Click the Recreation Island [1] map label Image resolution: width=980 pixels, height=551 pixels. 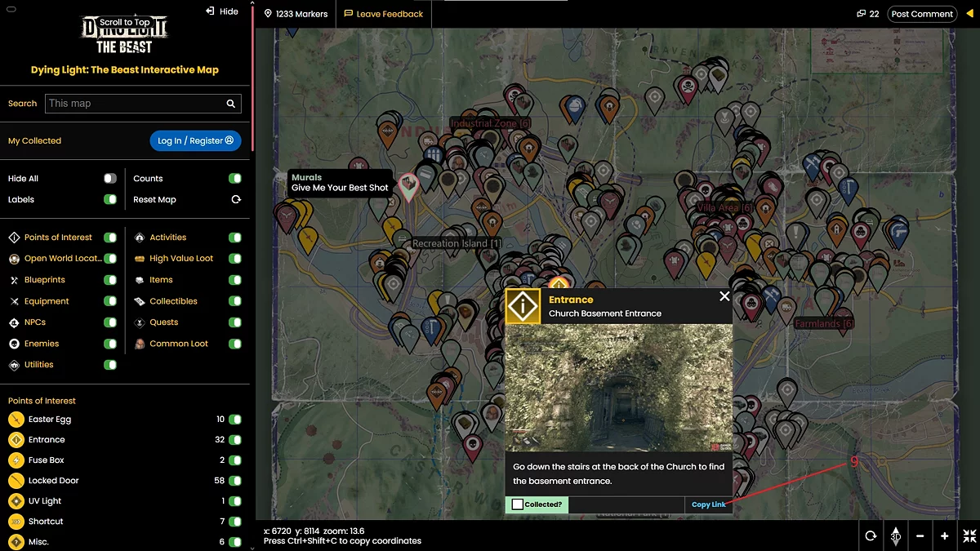pyautogui.click(x=457, y=243)
